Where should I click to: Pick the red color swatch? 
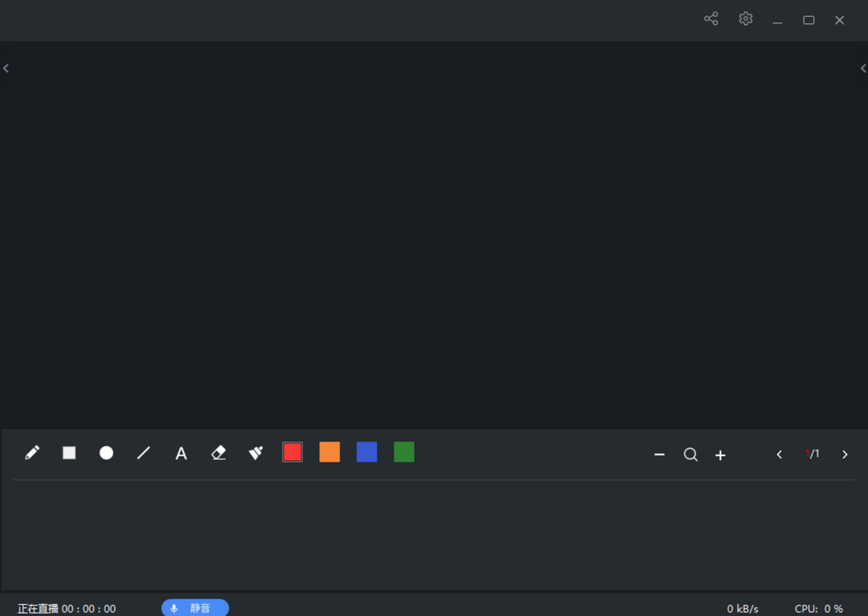coord(293,452)
